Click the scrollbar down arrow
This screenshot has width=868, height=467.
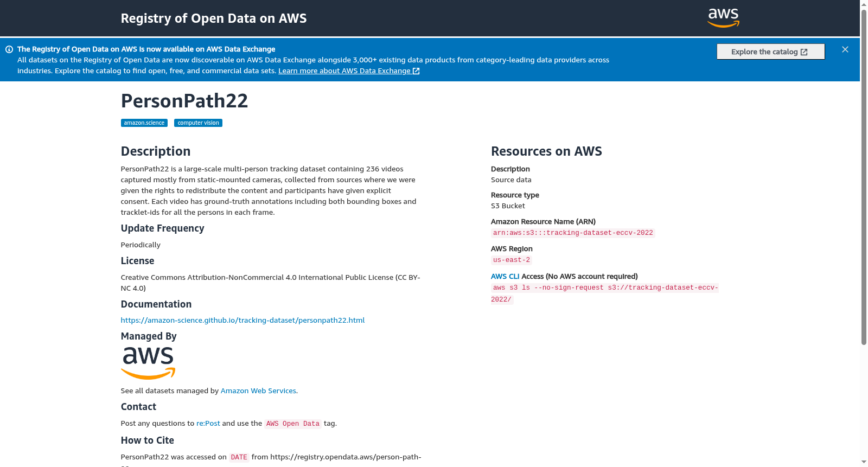click(864, 462)
